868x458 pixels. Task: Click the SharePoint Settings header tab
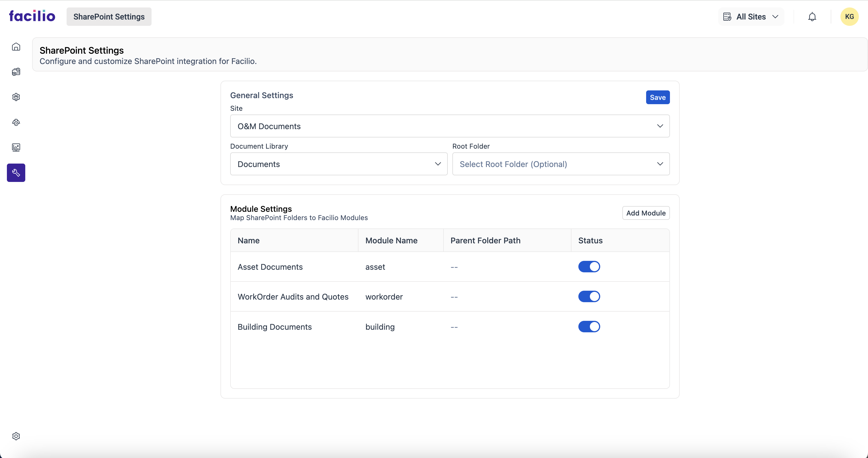(109, 17)
